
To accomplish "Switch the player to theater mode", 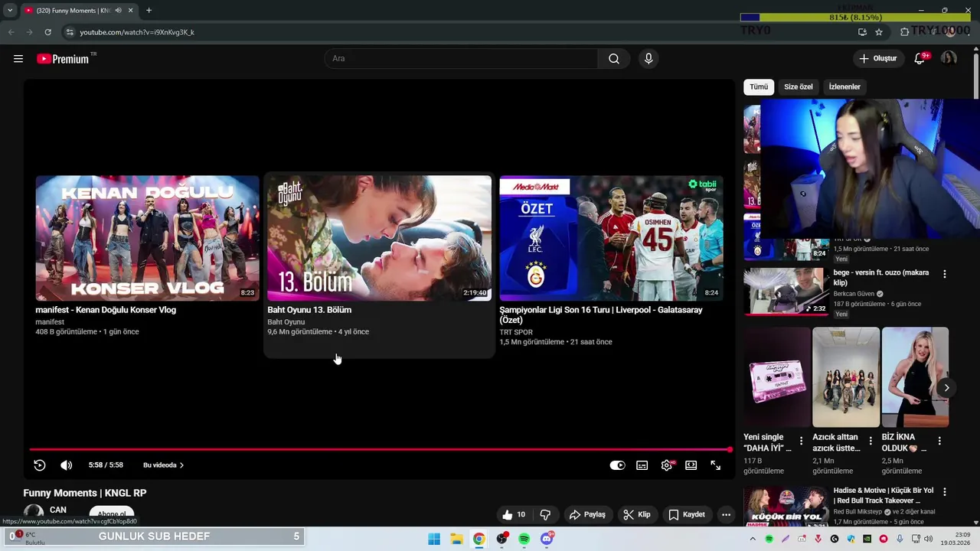I will [691, 465].
